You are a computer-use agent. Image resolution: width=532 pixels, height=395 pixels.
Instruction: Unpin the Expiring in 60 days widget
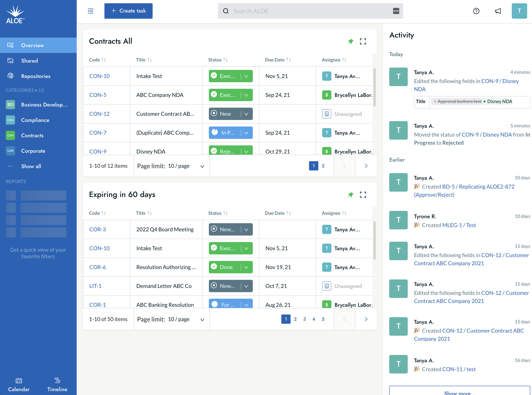click(351, 195)
